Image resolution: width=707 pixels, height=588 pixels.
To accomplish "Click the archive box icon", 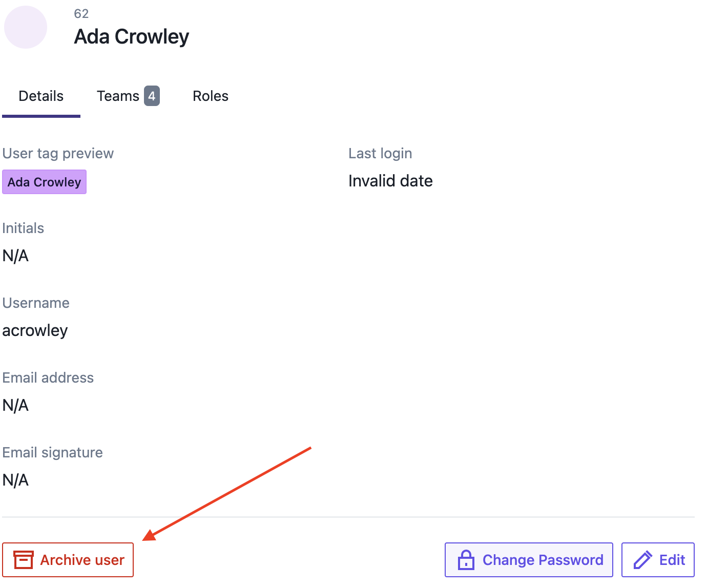I will 24,560.
